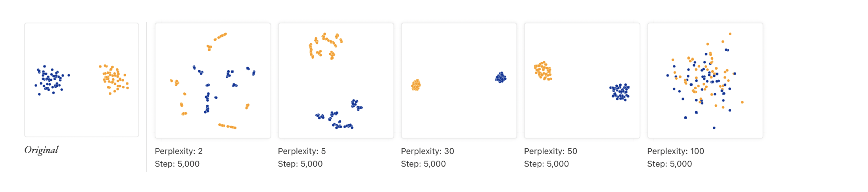Screen dimensions: 868x192
Task: Click the 'Perplexity: 100' label
Action: pos(676,151)
